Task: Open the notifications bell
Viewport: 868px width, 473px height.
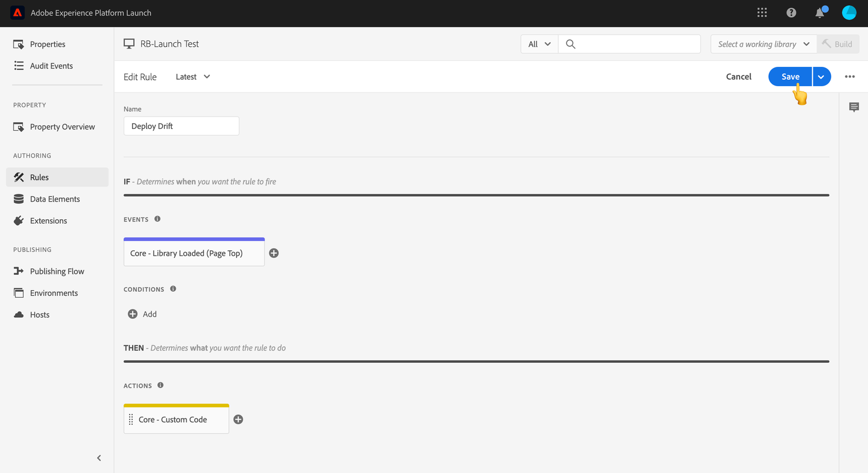Action: (820, 12)
